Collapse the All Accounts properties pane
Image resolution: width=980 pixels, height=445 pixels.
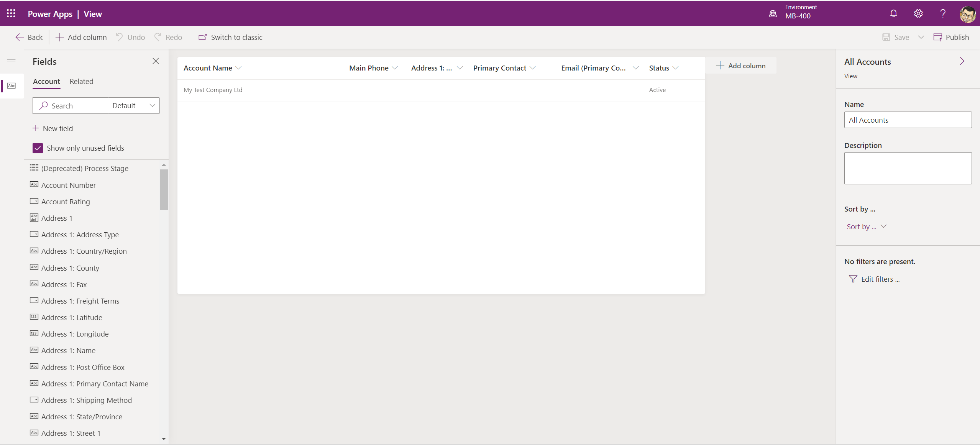point(962,61)
